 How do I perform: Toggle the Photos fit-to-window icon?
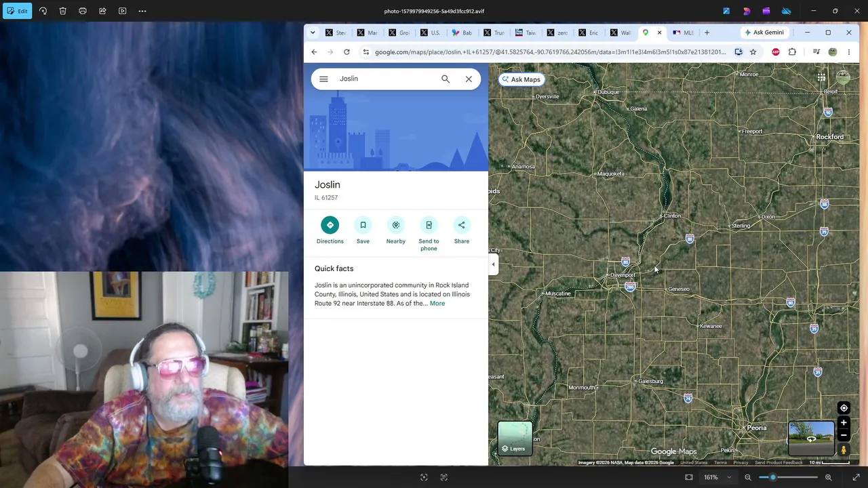pyautogui.click(x=689, y=478)
